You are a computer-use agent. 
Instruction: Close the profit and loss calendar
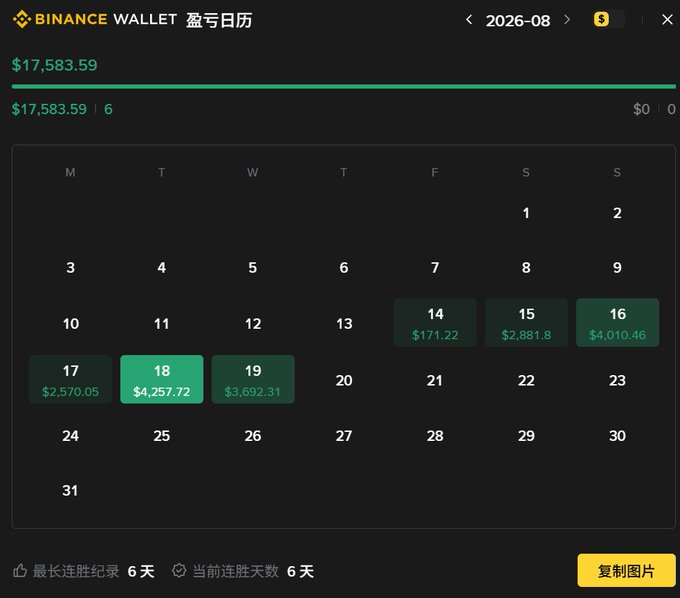(x=667, y=20)
